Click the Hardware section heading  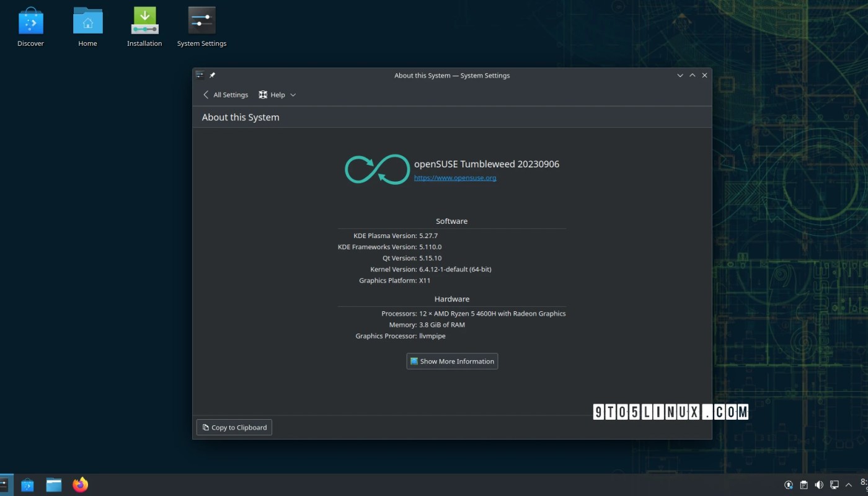click(452, 299)
